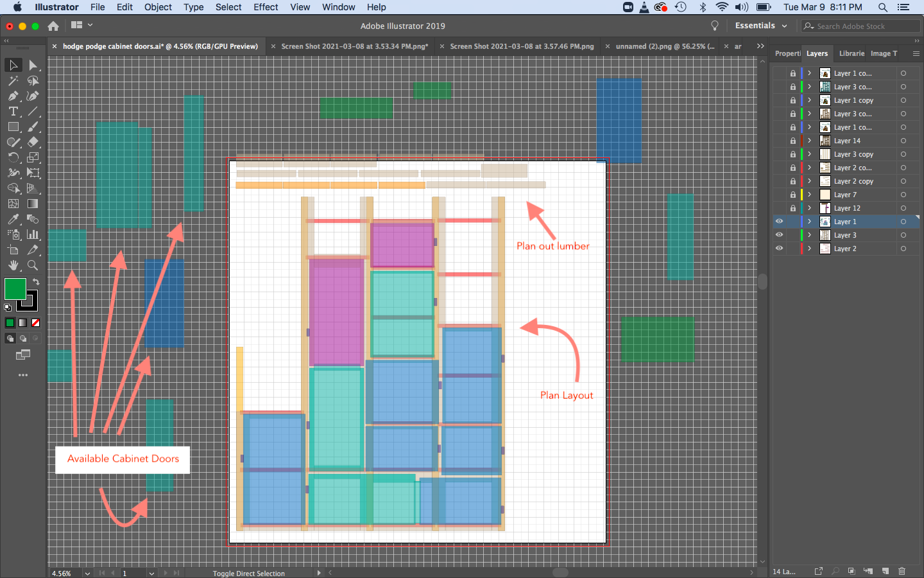Select the Magic Wand tool
The image size is (924, 578).
pyautogui.click(x=13, y=81)
